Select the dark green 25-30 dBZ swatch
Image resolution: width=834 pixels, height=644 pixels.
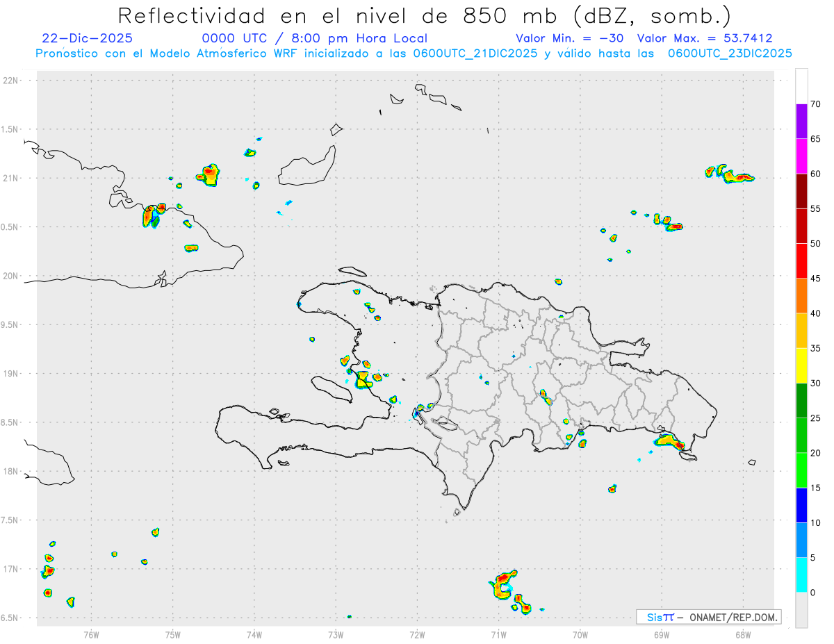tap(801, 401)
